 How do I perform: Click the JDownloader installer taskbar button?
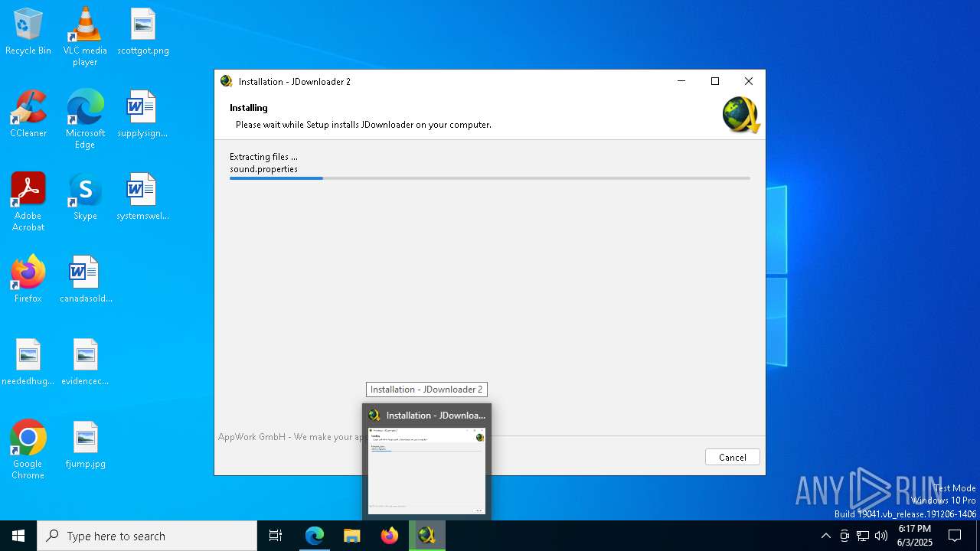pyautogui.click(x=427, y=536)
